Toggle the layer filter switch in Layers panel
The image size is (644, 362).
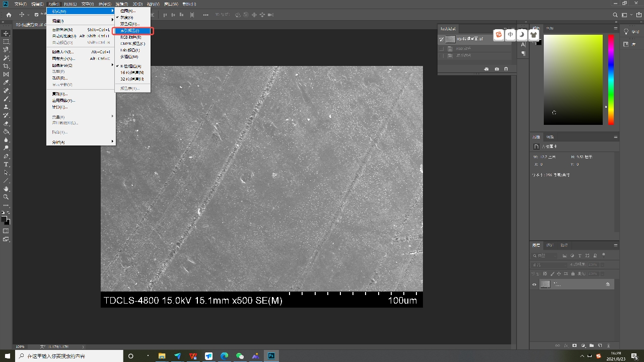(x=603, y=255)
